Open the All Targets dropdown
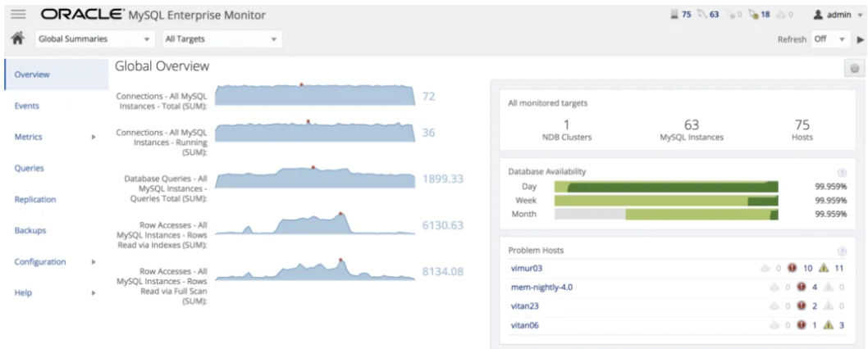 (222, 39)
